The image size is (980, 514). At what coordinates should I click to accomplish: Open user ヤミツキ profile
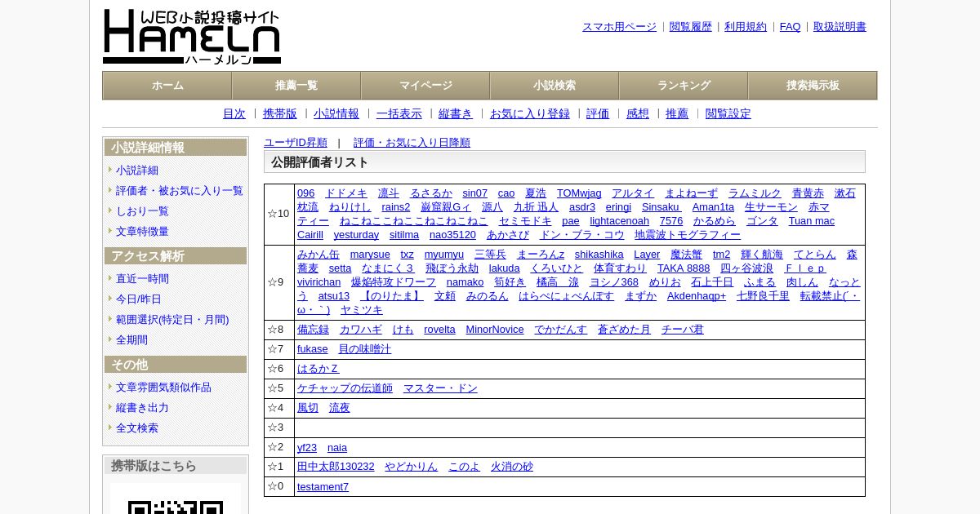click(362, 310)
